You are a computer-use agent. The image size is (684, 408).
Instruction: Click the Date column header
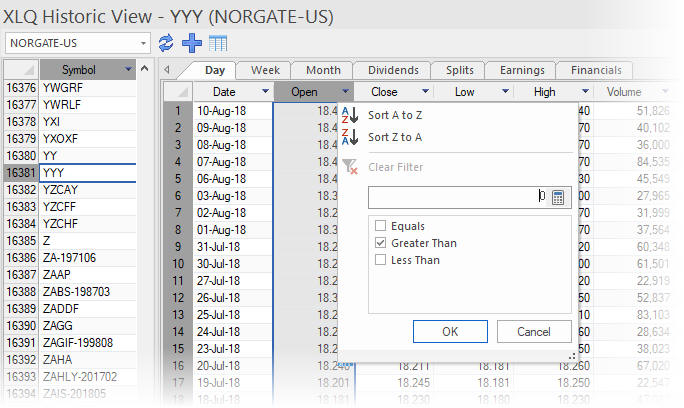(233, 92)
